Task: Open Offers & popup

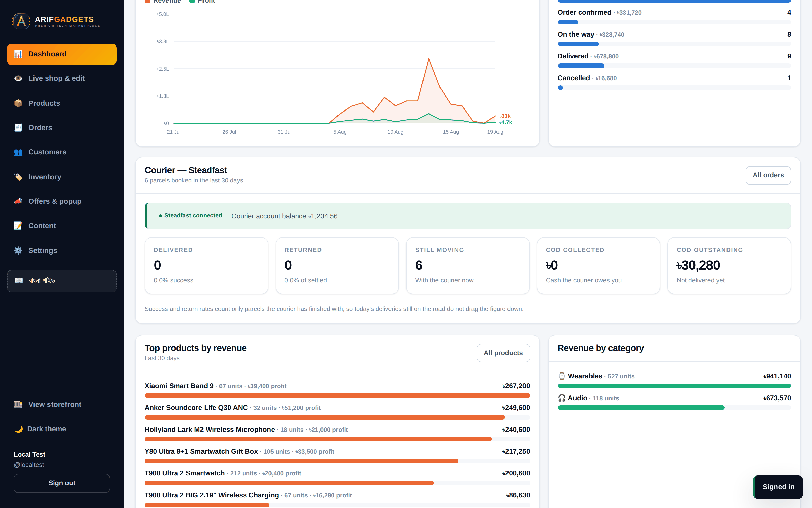Action: click(62, 201)
